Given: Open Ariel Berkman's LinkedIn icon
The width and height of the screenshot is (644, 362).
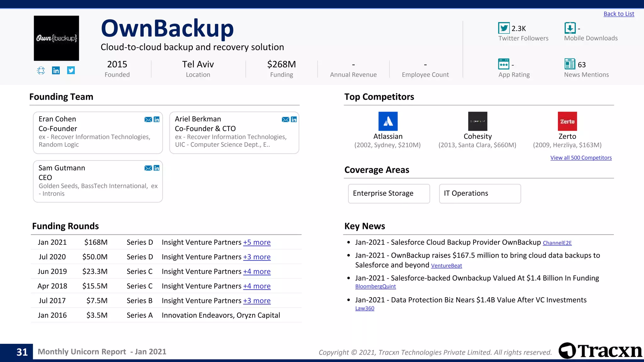Looking at the screenshot, I should point(294,119).
